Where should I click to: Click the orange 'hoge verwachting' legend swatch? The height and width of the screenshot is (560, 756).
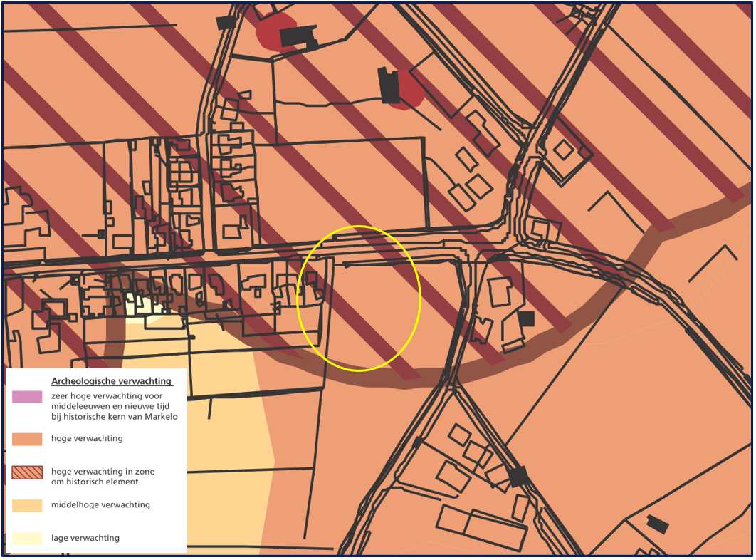tap(27, 438)
